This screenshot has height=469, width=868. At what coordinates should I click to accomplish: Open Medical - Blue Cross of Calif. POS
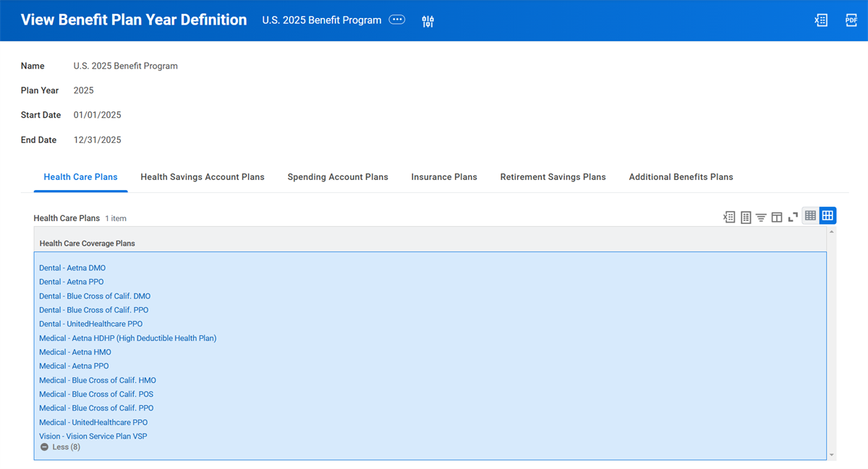pos(96,394)
